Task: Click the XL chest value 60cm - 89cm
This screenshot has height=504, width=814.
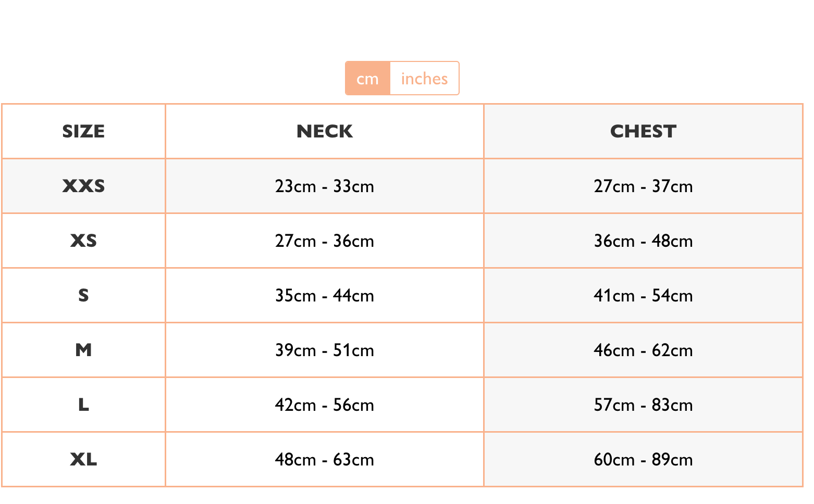Action: click(x=643, y=460)
